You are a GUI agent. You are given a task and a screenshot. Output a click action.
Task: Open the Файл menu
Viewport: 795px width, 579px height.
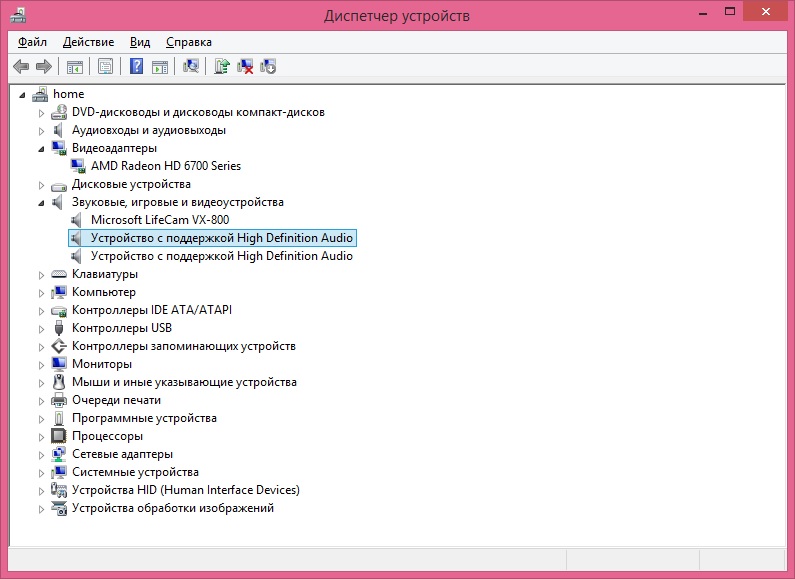click(x=32, y=42)
